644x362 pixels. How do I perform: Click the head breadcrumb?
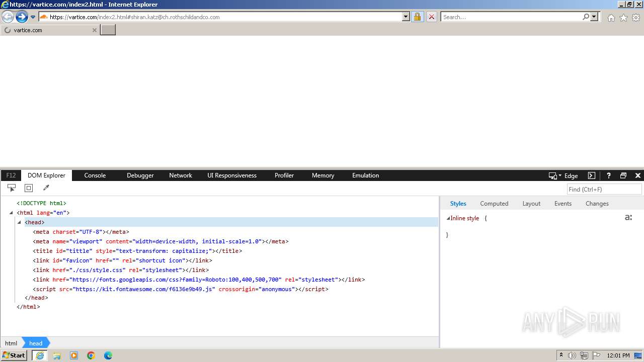pos(36,343)
